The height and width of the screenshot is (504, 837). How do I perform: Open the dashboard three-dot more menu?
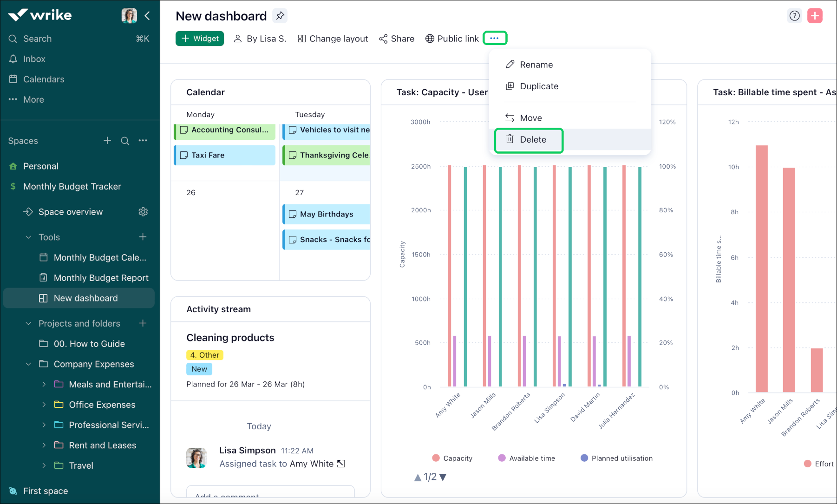(495, 38)
